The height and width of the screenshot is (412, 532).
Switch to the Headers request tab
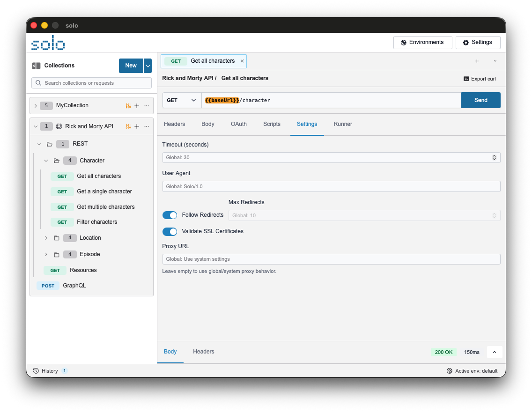click(x=174, y=124)
